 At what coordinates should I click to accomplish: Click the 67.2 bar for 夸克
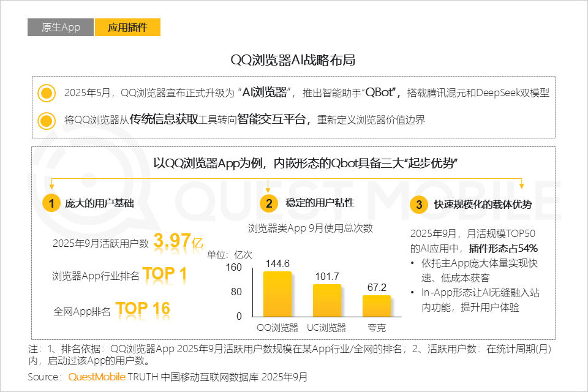[x=375, y=306]
